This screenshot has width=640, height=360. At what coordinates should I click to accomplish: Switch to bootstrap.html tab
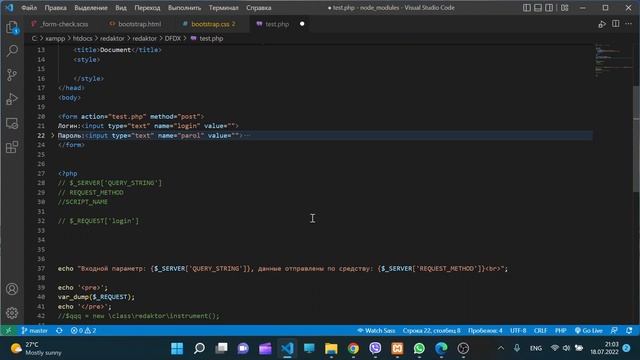[x=136, y=24]
